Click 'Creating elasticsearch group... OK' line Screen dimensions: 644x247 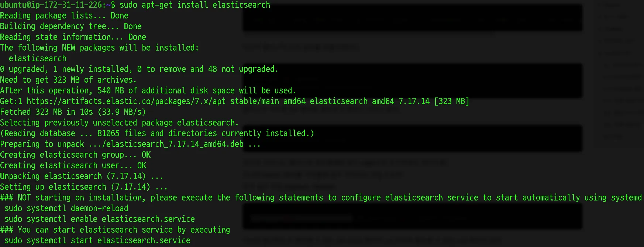(x=75, y=155)
